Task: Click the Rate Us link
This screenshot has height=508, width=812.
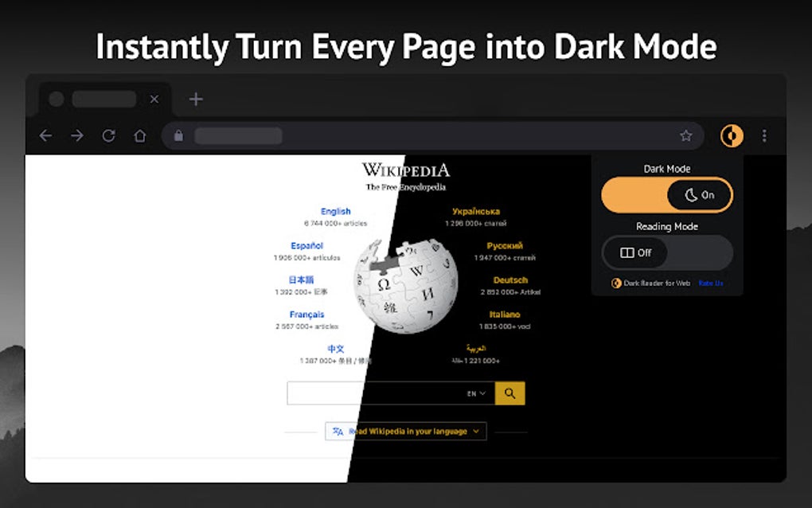Action: pos(710,283)
